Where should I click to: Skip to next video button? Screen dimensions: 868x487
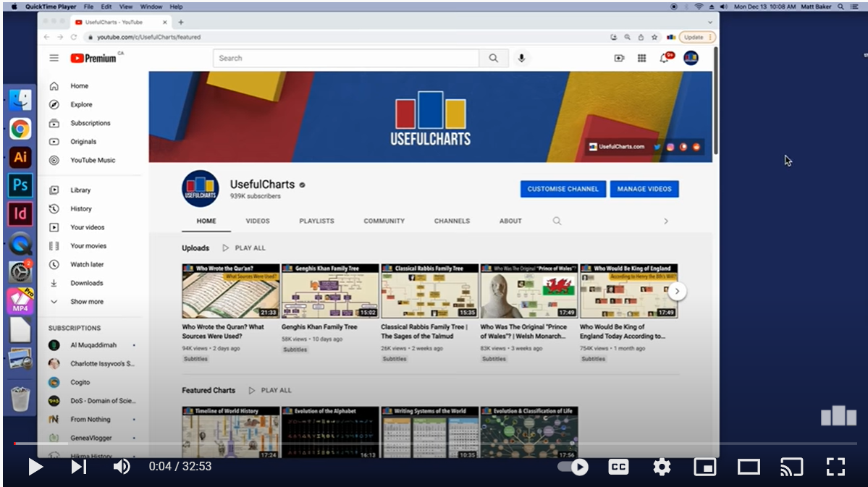point(79,467)
